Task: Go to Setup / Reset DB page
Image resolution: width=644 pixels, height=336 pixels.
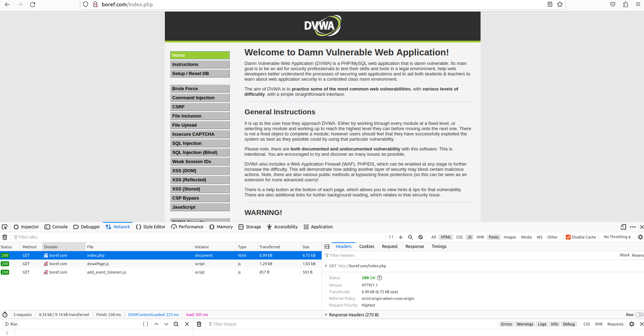Action: point(200,73)
